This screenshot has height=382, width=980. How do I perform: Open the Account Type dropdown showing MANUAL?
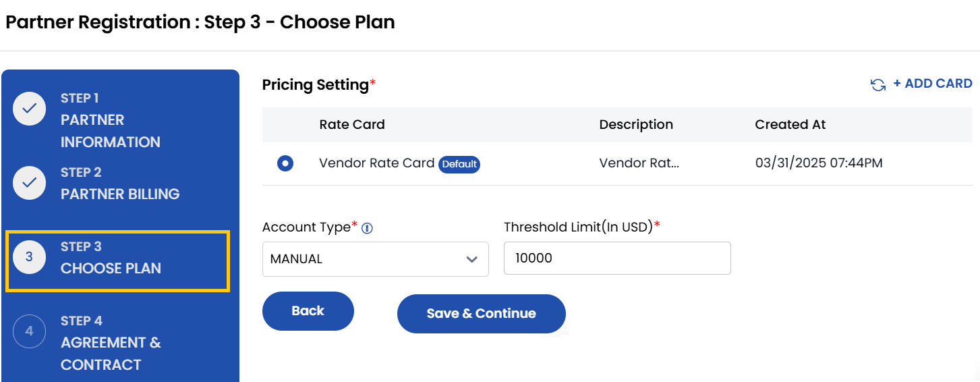375,259
